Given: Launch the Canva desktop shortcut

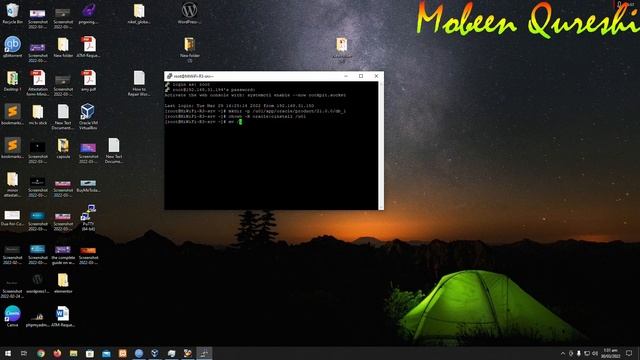Looking at the screenshot, I should [x=12, y=316].
